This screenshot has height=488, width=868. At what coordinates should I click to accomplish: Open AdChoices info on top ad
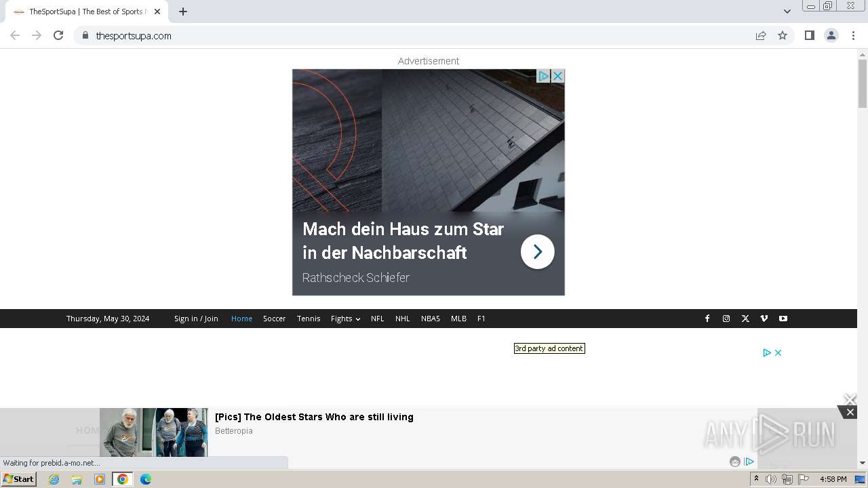(x=544, y=76)
